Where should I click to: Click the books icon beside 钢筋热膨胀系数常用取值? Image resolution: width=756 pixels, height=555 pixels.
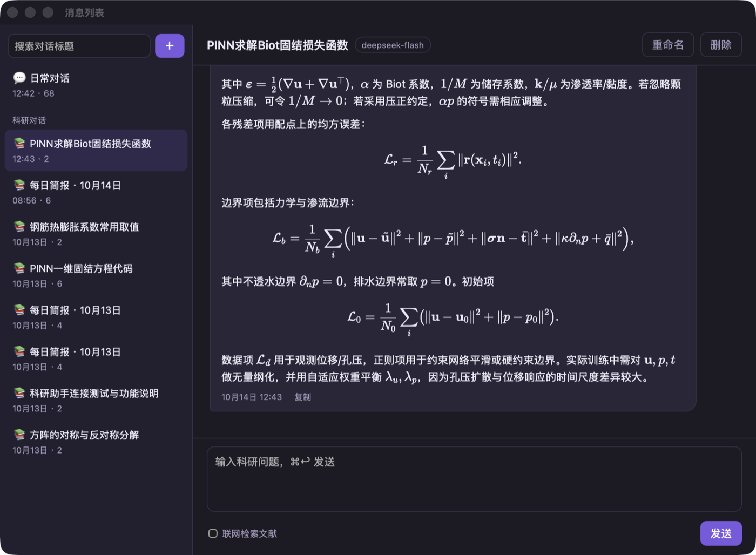tap(19, 227)
